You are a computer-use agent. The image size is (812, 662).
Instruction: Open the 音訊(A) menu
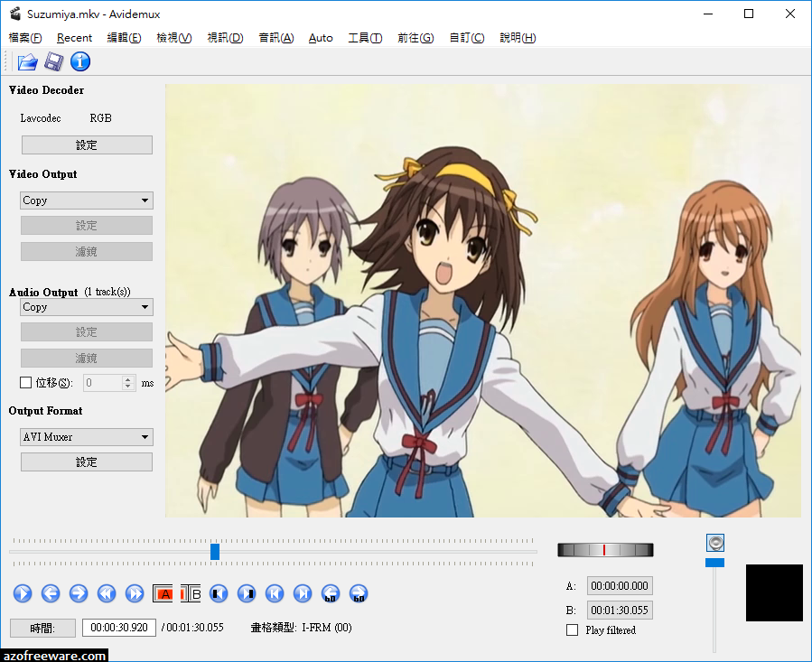276,38
